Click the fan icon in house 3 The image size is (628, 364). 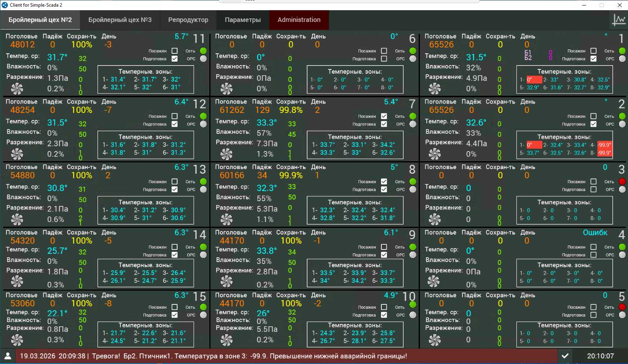434,219
